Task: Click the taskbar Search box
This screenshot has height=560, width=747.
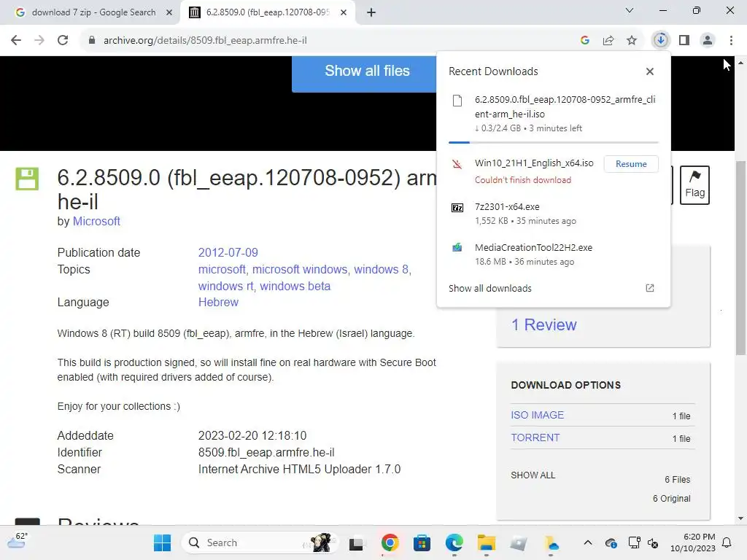Action: [260, 542]
